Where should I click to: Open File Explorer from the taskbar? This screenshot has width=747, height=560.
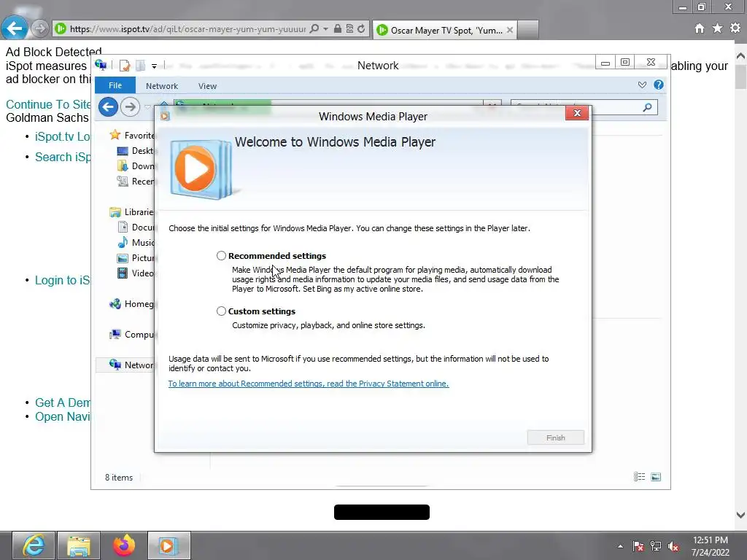(79, 545)
